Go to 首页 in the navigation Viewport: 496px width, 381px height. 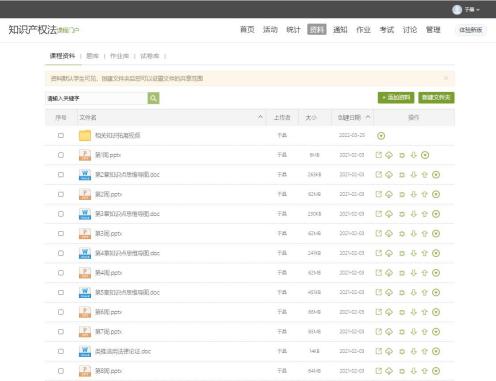(247, 30)
